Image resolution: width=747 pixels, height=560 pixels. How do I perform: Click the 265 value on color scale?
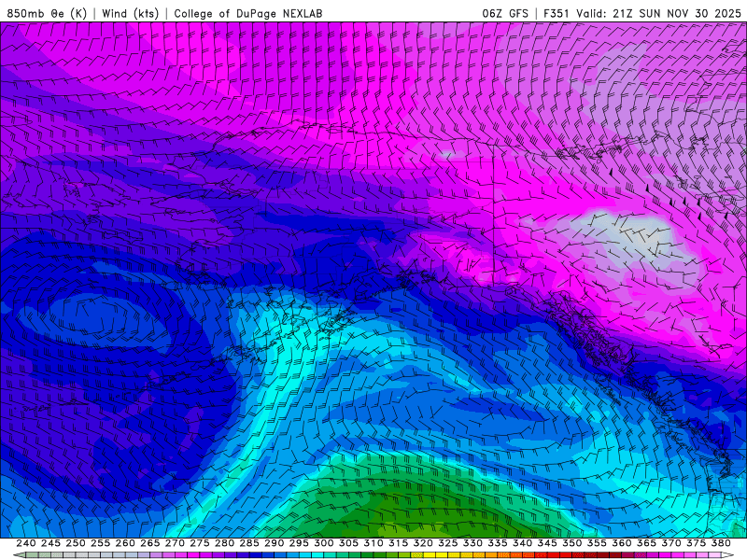click(x=149, y=543)
